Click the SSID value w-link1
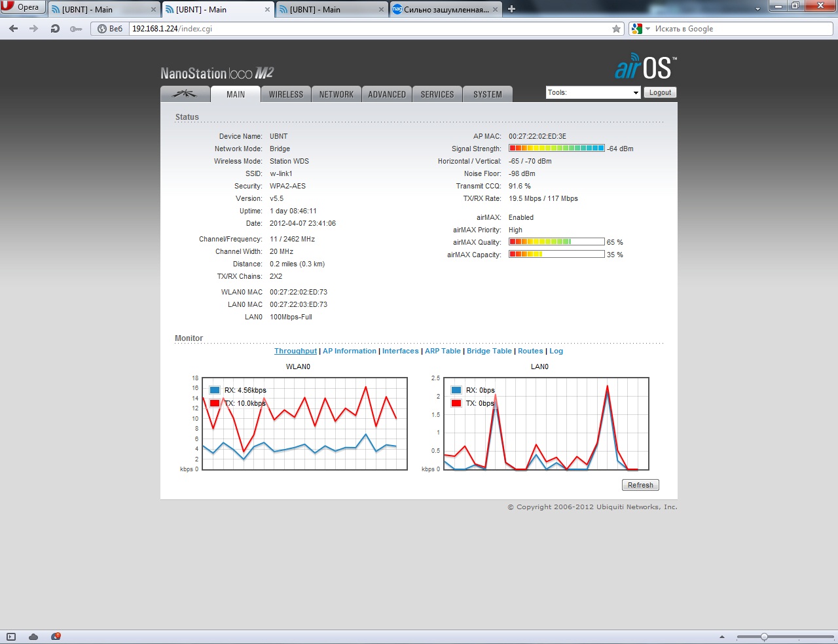The image size is (838, 644). pos(281,173)
